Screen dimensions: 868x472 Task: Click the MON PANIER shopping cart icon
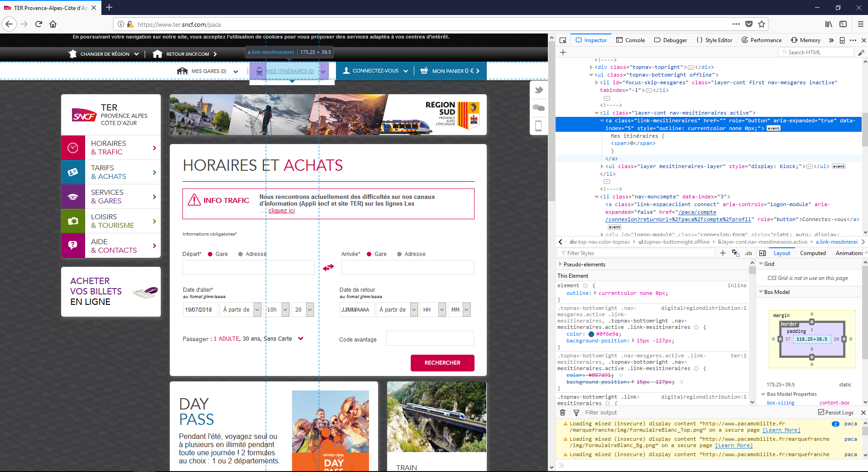pyautogui.click(x=424, y=71)
